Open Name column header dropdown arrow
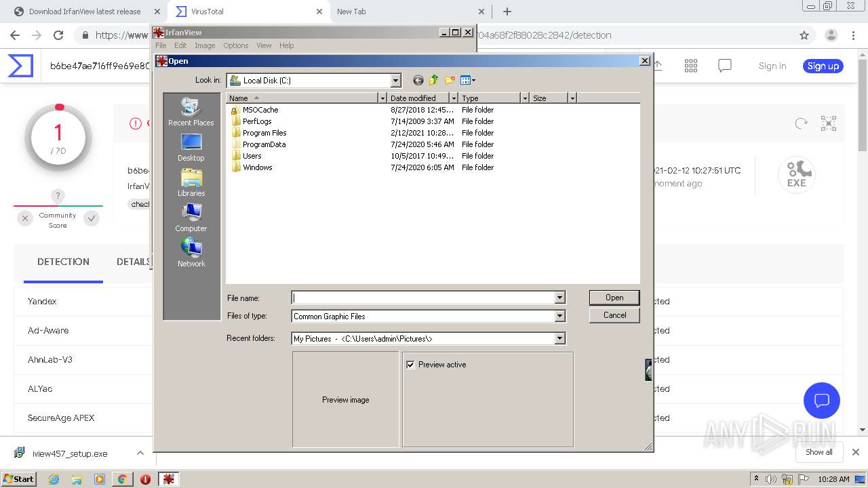Image resolution: width=868 pixels, height=488 pixels. click(382, 98)
